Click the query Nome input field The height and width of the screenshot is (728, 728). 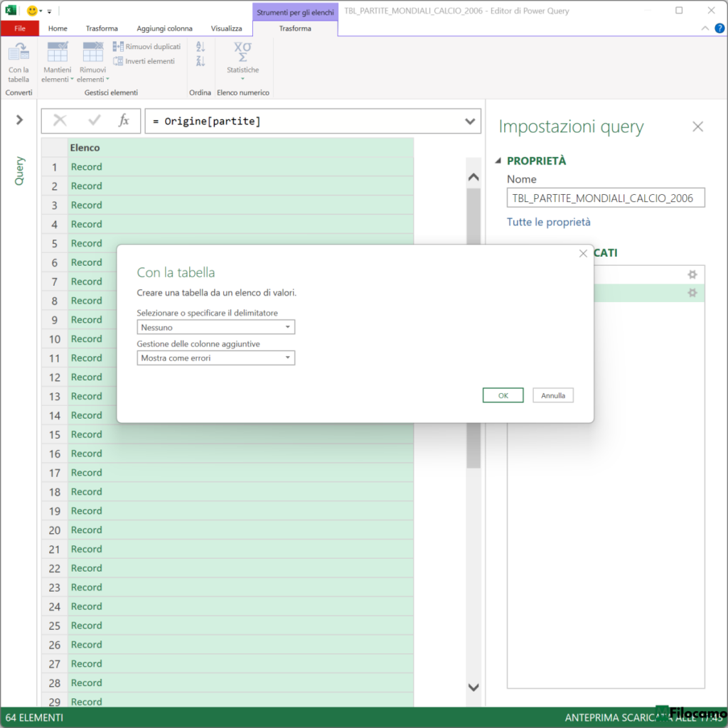point(606,198)
